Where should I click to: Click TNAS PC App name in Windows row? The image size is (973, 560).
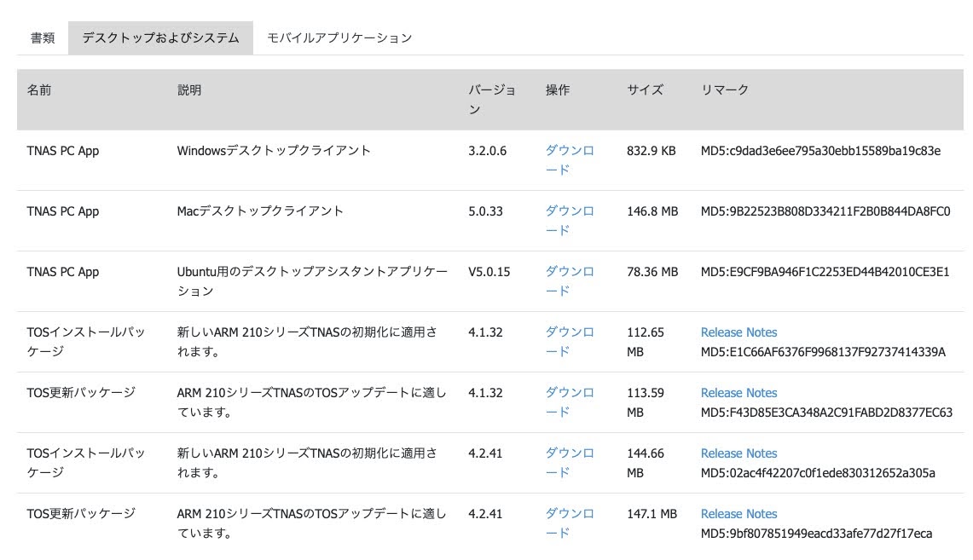click(62, 151)
